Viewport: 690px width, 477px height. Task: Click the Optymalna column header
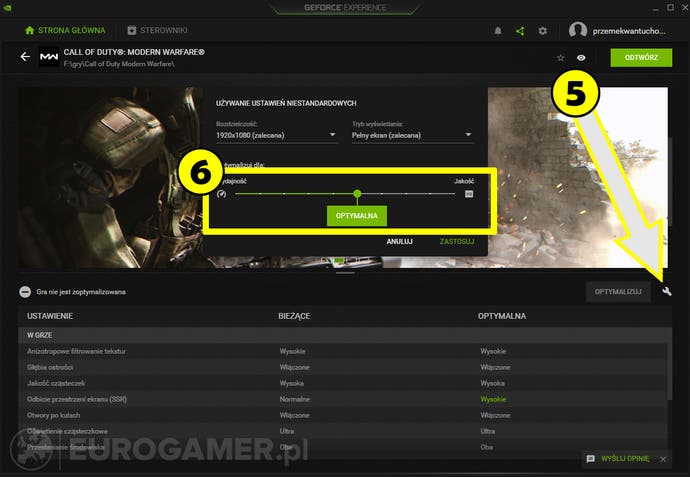click(502, 316)
